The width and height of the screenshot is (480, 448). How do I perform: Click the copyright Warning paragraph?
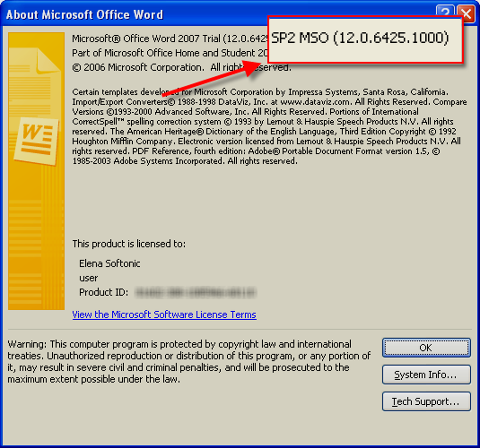(189, 362)
